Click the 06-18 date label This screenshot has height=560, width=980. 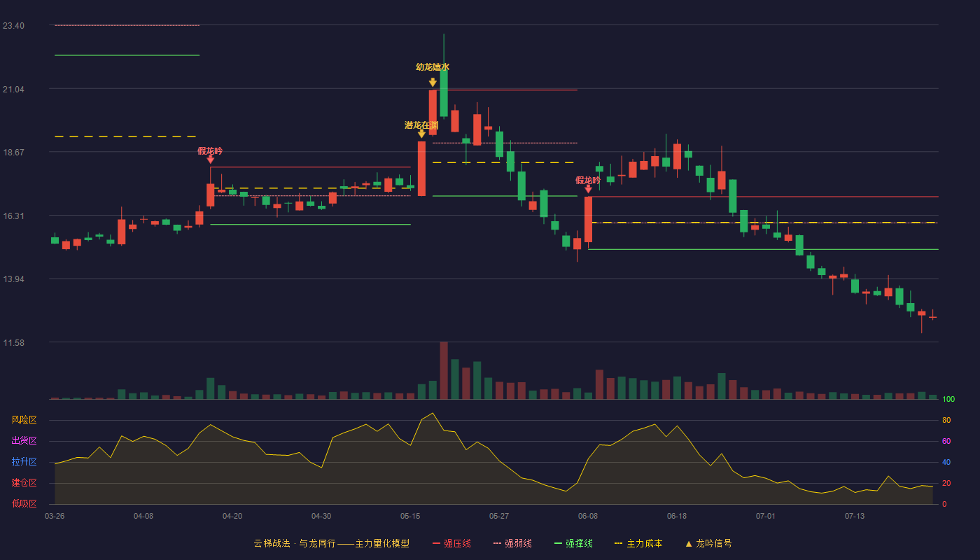(677, 516)
